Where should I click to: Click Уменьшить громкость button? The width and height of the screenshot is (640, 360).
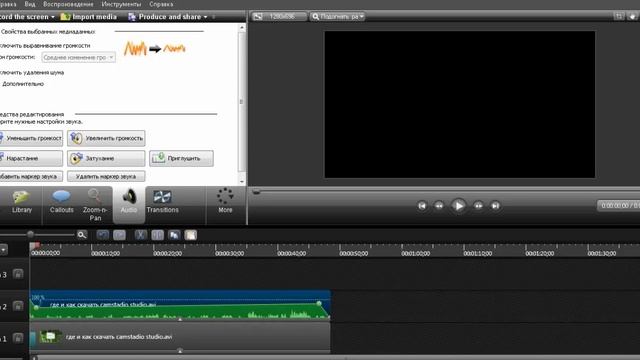(31, 138)
